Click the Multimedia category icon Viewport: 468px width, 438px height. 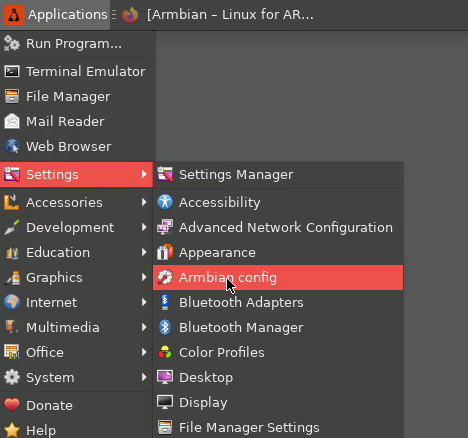12,327
